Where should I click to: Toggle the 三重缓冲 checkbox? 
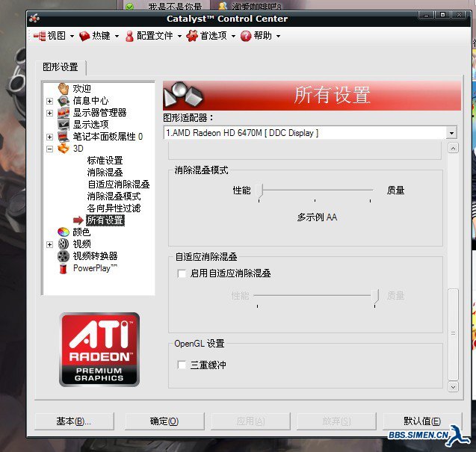182,365
